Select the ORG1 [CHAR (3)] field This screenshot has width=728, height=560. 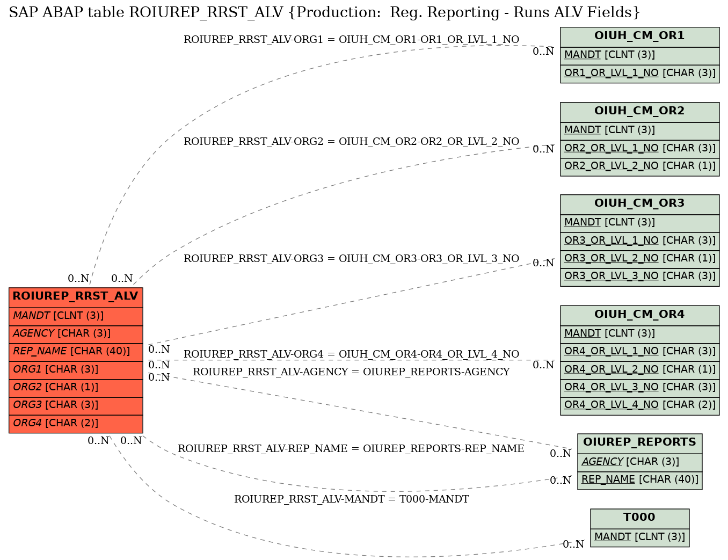tap(76, 370)
